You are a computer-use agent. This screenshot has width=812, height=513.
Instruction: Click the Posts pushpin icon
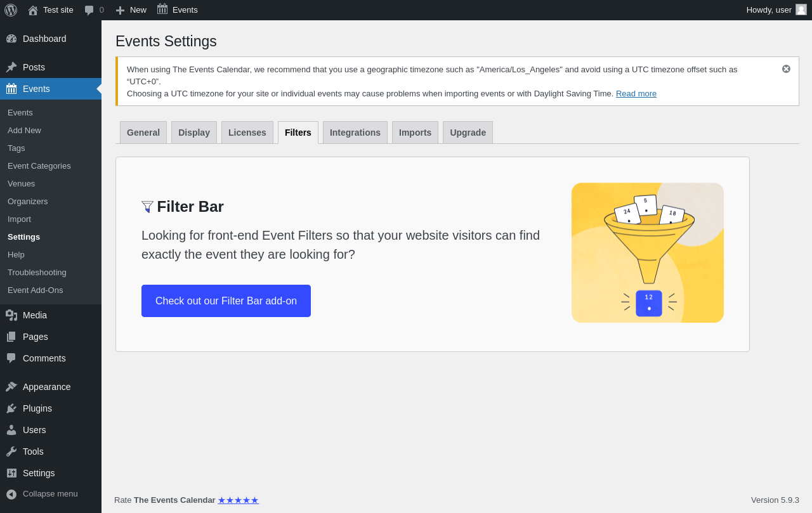pos(11,67)
